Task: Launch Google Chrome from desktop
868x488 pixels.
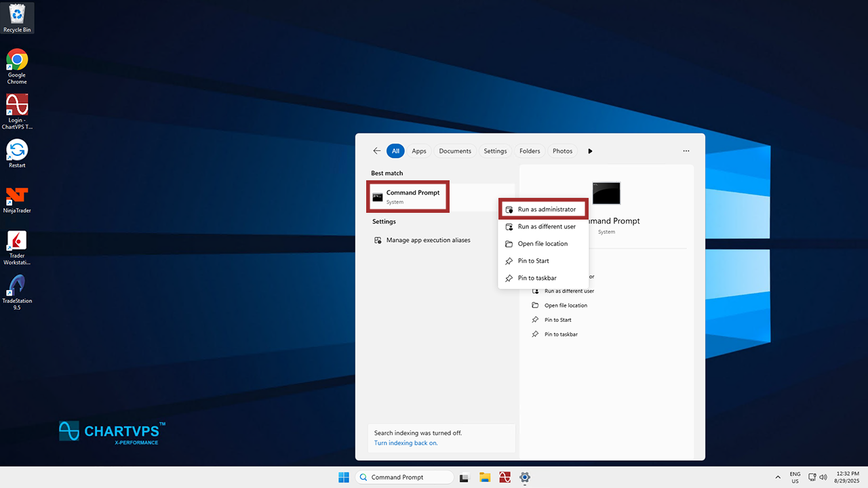Action: coord(17,64)
